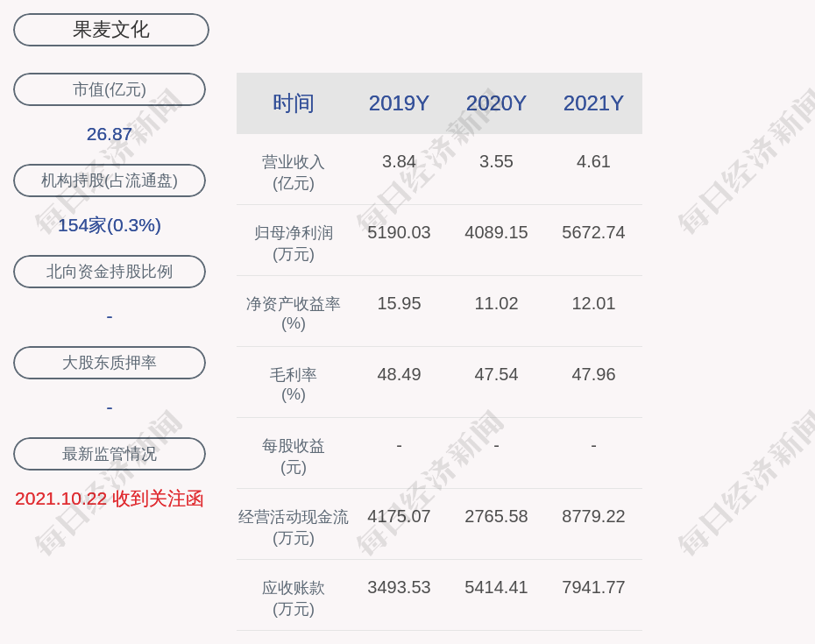The image size is (815, 644).
Task: Click the 营业收入(亿元) row label
Action: 293,173
